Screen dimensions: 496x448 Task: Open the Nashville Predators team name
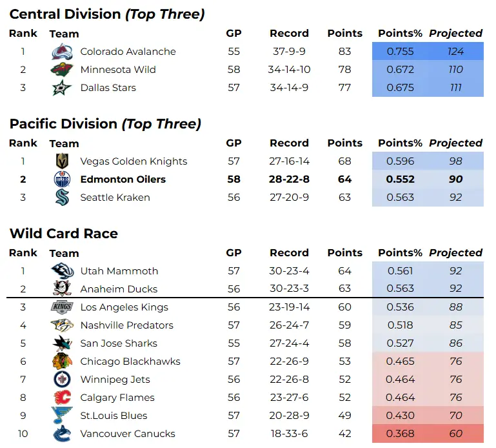tap(126, 325)
